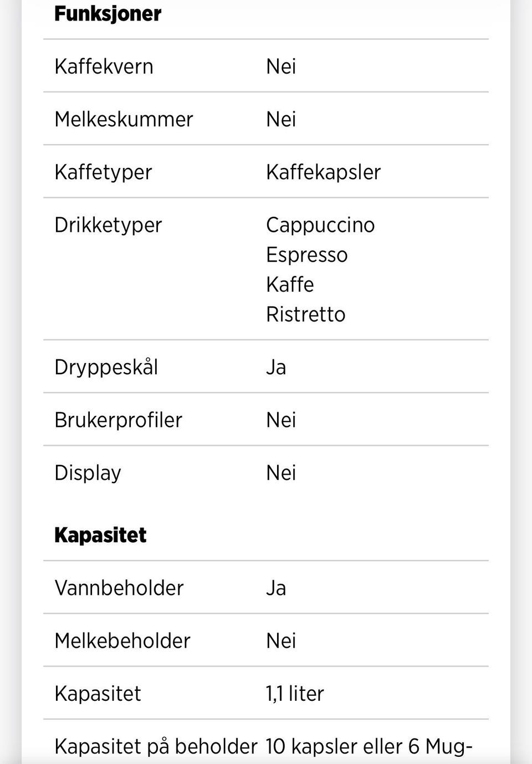532x764 pixels.
Task: Select the Kapasitet section heading
Action: [x=100, y=535]
